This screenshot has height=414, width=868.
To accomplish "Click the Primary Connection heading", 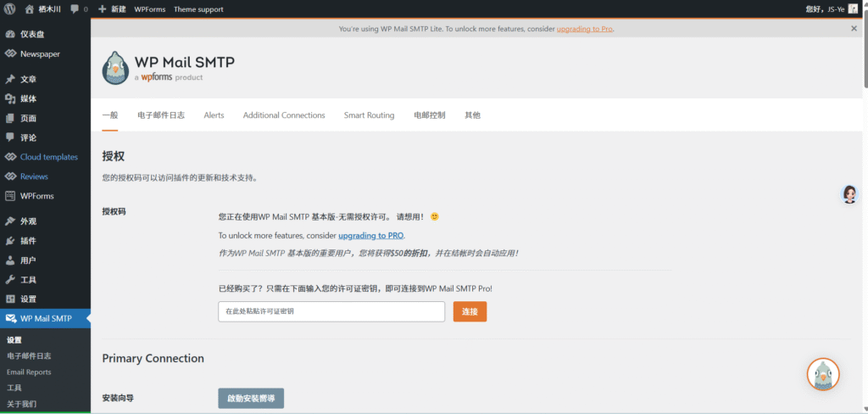I will click(153, 359).
